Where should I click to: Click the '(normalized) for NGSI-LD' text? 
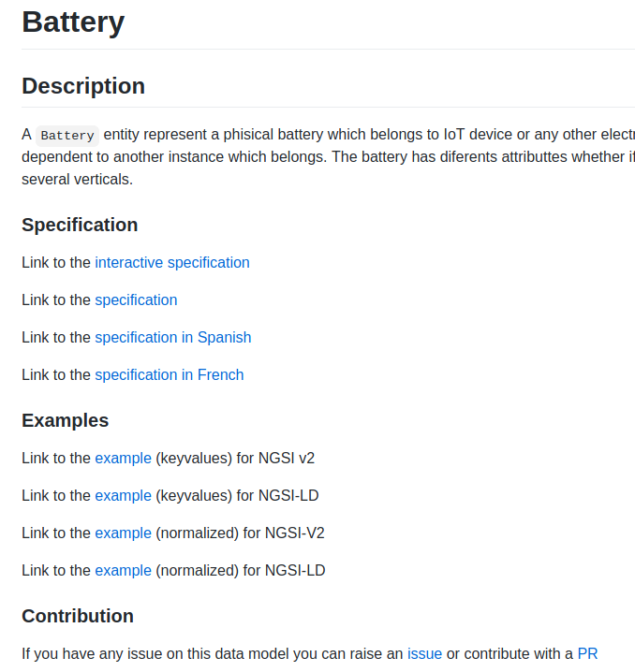tap(240, 571)
